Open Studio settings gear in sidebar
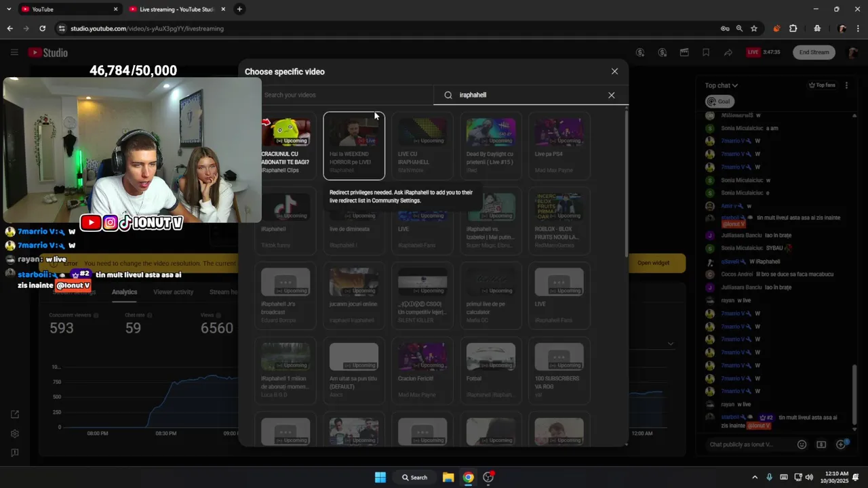Viewport: 868px width, 488px height. coord(15,434)
